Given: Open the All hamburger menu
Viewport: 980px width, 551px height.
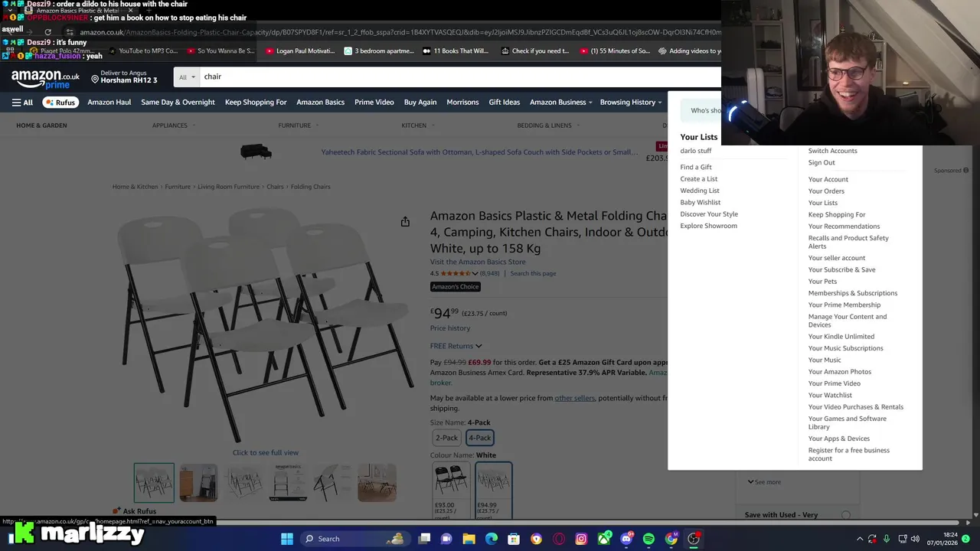Looking at the screenshot, I should 22,103.
